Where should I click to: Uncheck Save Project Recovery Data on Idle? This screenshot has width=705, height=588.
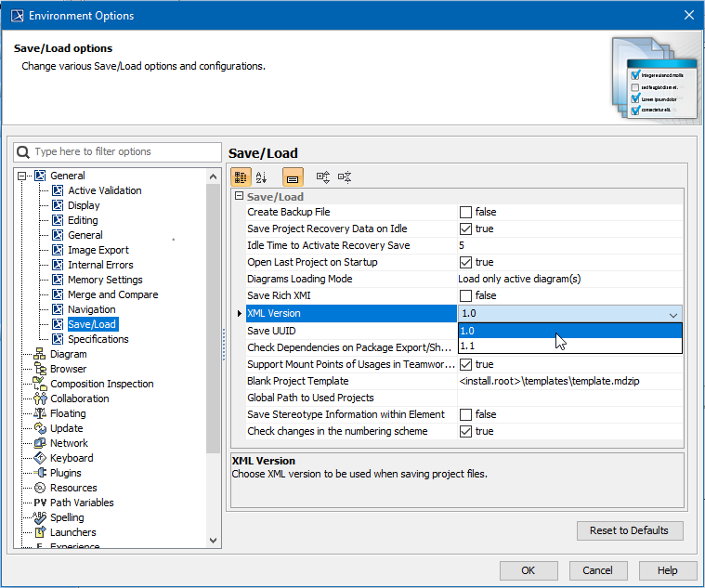(465, 229)
